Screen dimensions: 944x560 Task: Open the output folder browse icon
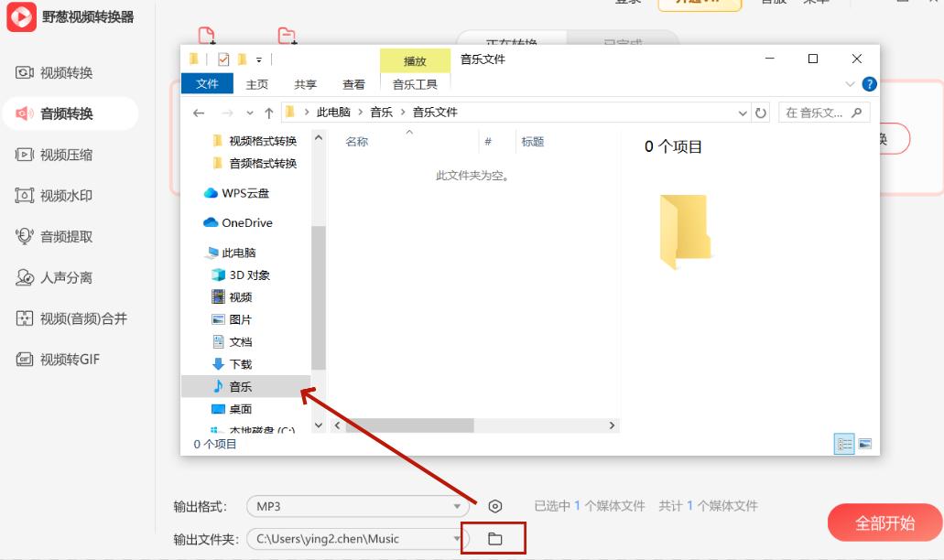[x=495, y=539]
